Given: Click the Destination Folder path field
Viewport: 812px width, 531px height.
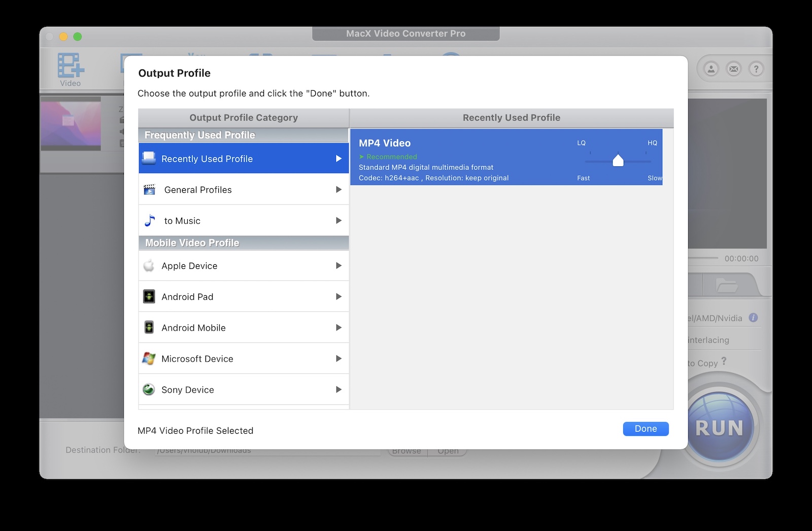Looking at the screenshot, I should (267, 450).
